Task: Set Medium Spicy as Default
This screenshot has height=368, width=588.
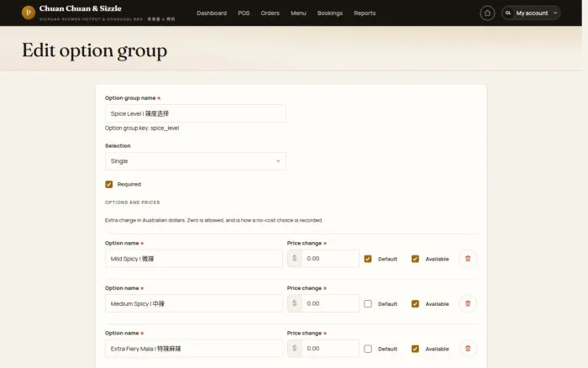Action: click(368, 304)
